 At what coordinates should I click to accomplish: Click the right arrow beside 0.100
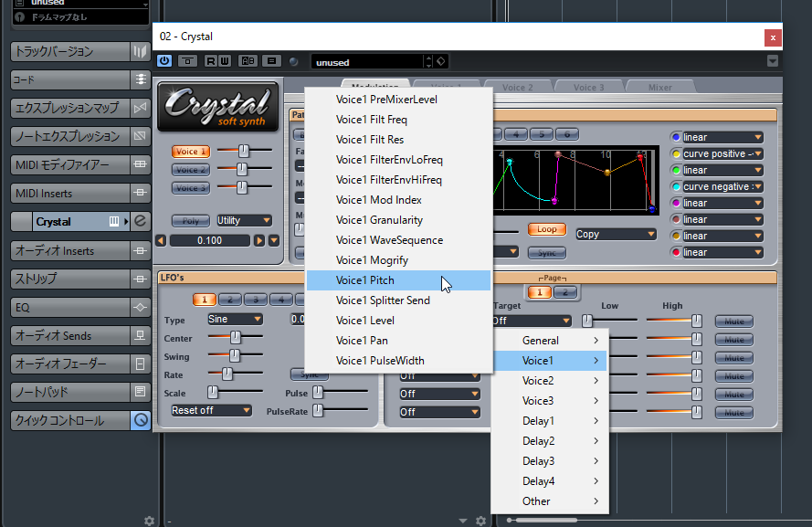click(x=258, y=241)
